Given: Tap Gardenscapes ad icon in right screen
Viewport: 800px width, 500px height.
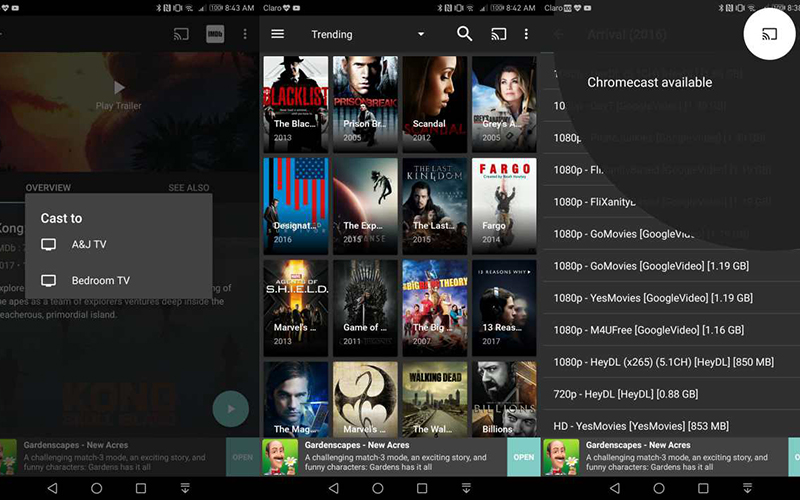Looking at the screenshot, I should (561, 457).
